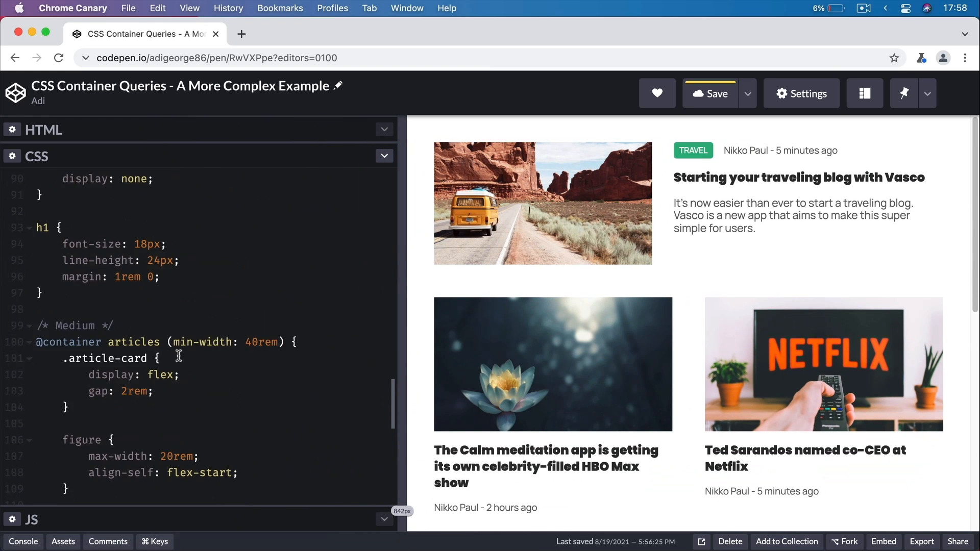980x551 pixels.
Task: Open Apple menu
Action: click(x=19, y=8)
